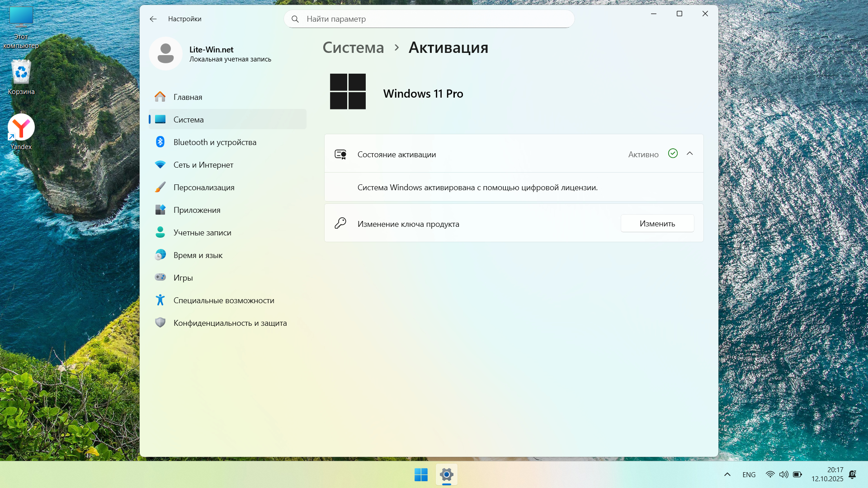
Task: Click the back arrow in Settings
Action: pos(153,19)
